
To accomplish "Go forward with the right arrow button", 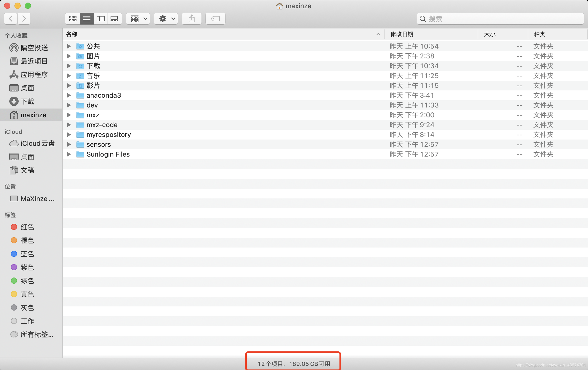I will 24,19.
